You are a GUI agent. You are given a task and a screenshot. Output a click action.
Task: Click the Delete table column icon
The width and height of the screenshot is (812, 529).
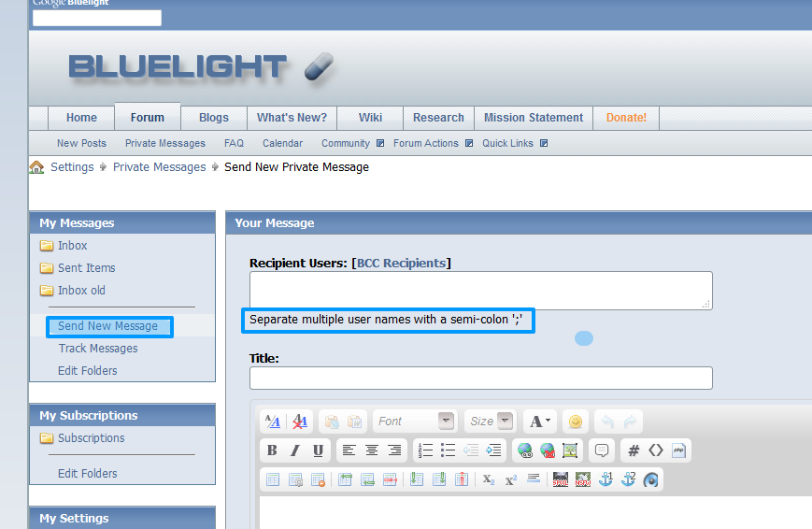pos(462,479)
